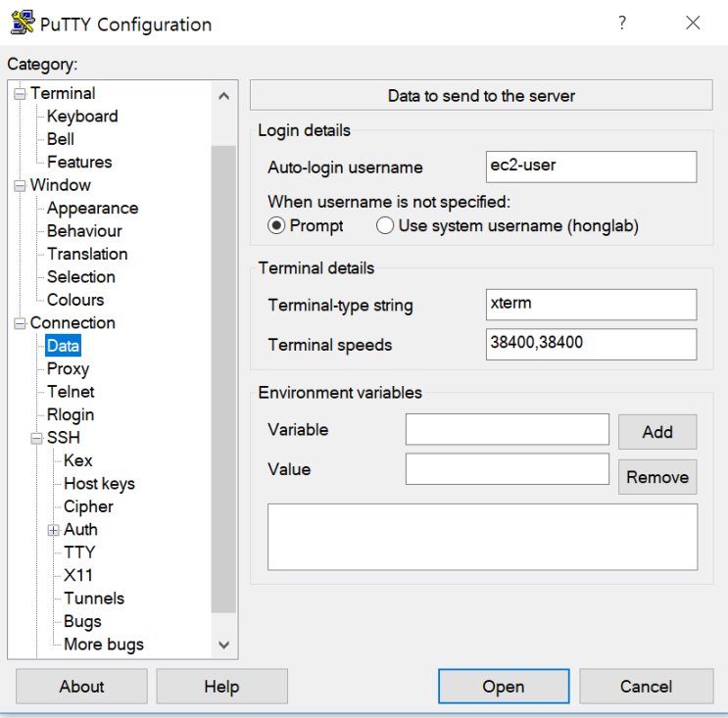Select Window category label
This screenshot has height=718, width=728.
(61, 185)
